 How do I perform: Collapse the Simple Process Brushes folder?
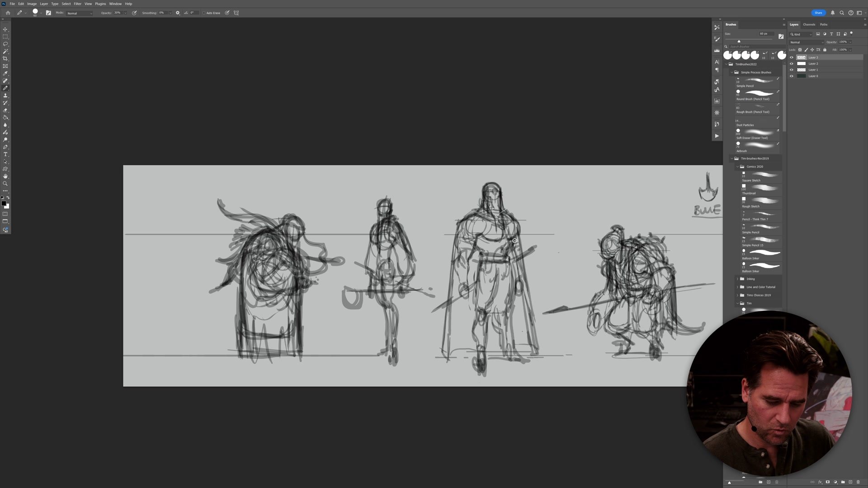pyautogui.click(x=732, y=72)
